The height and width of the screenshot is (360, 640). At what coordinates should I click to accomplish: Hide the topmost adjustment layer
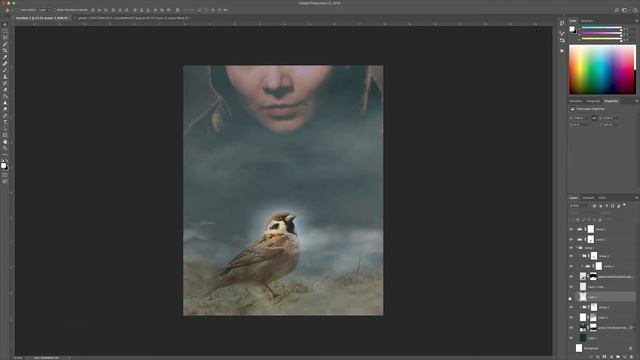(x=571, y=229)
